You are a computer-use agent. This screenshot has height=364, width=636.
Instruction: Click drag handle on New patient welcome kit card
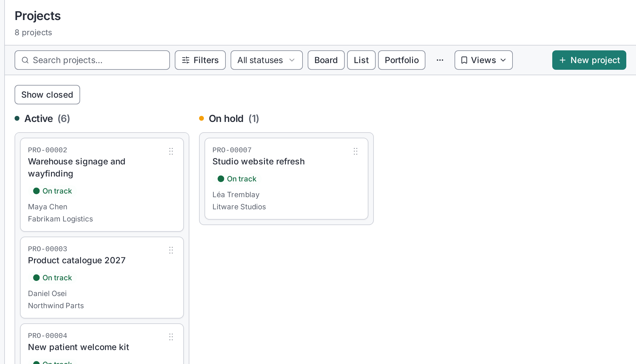[x=171, y=337]
